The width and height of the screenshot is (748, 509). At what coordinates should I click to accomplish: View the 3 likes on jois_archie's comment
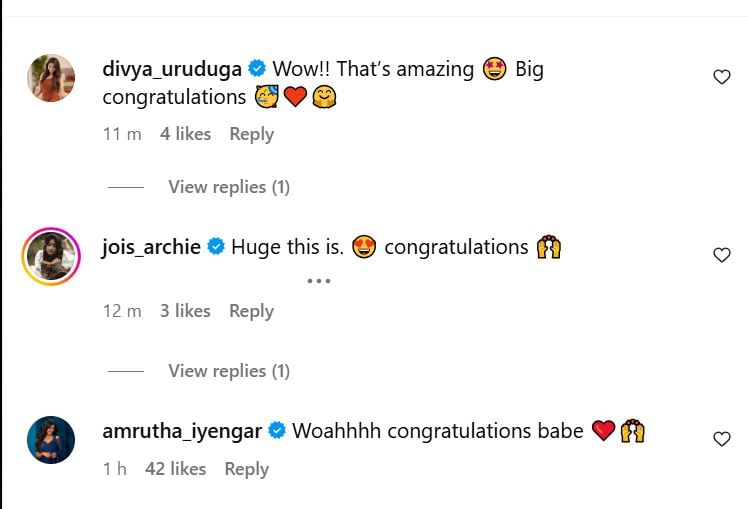[x=185, y=311]
